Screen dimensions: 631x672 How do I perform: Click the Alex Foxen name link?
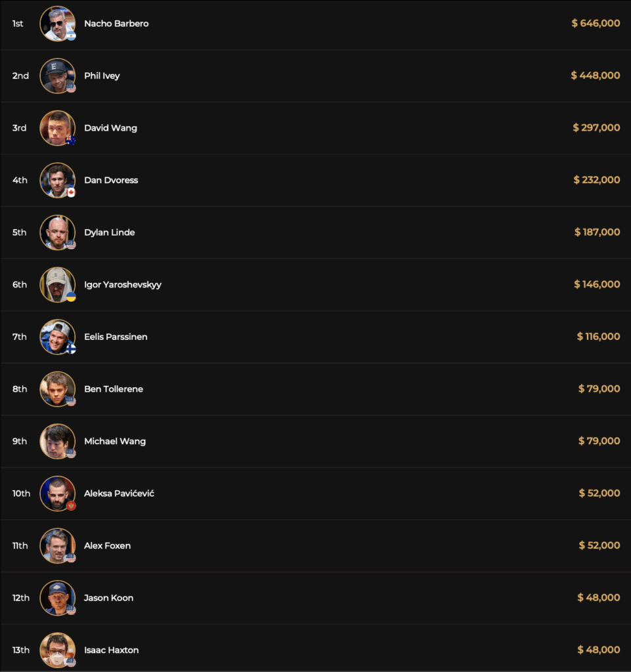[x=107, y=545]
